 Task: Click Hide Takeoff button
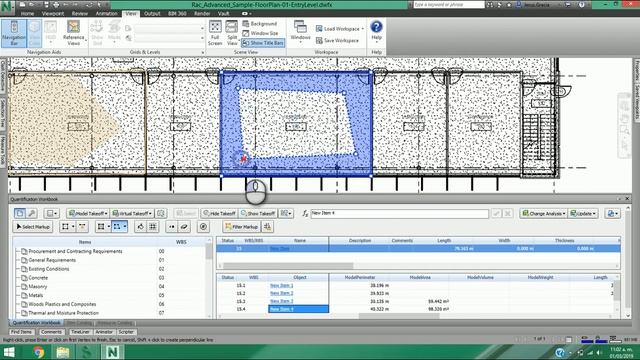point(220,213)
